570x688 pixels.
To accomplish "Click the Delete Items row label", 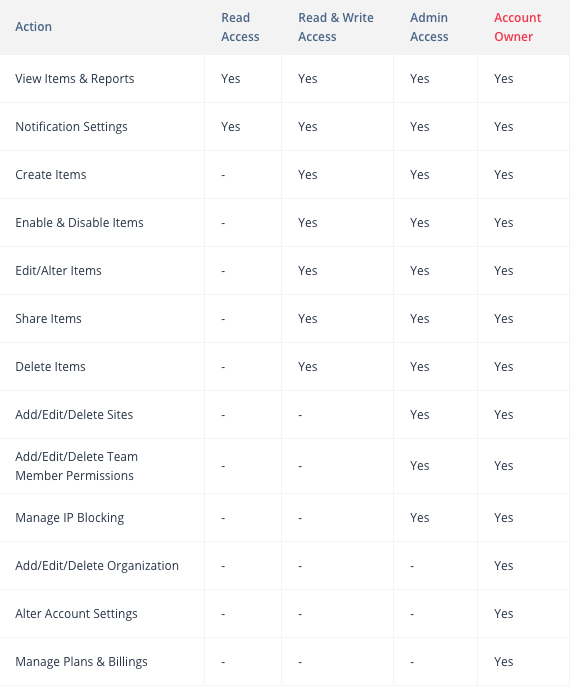I will pyautogui.click(x=50, y=367).
